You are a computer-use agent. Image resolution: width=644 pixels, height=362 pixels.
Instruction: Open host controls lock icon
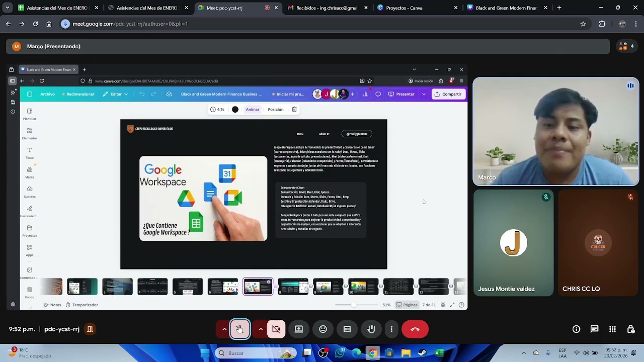point(630,329)
